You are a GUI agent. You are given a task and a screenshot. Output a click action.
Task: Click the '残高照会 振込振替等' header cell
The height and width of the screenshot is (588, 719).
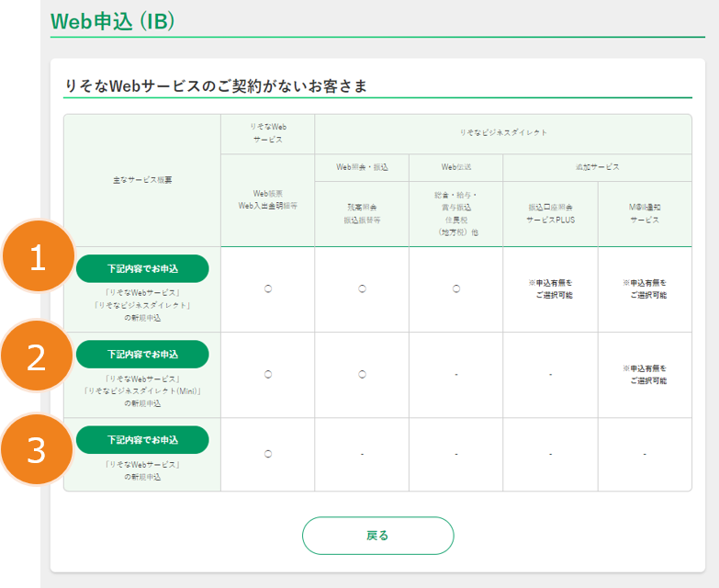(x=362, y=214)
